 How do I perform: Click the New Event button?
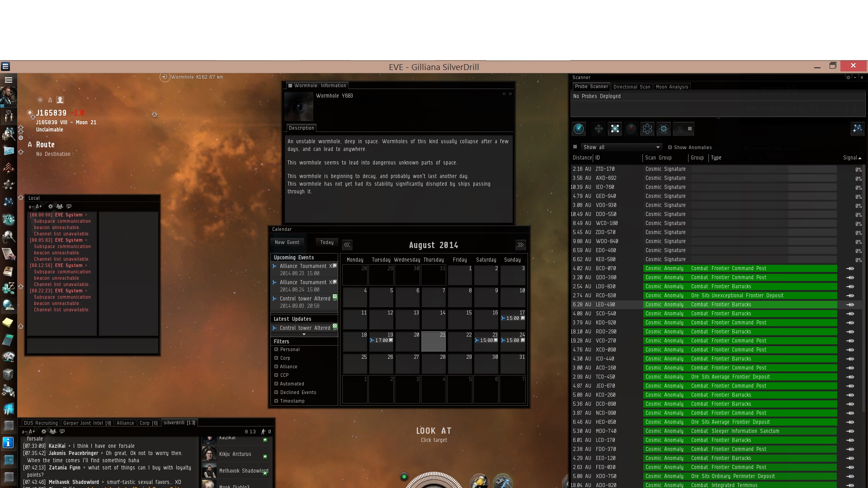tap(287, 243)
